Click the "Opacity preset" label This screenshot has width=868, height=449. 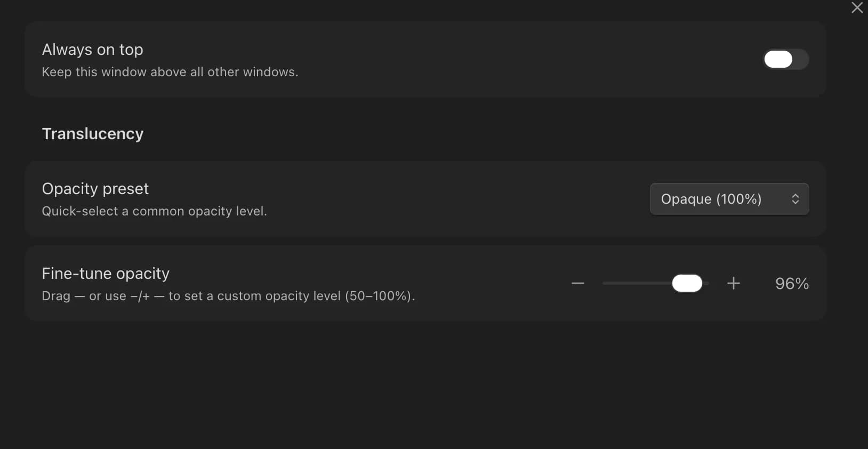click(x=95, y=189)
